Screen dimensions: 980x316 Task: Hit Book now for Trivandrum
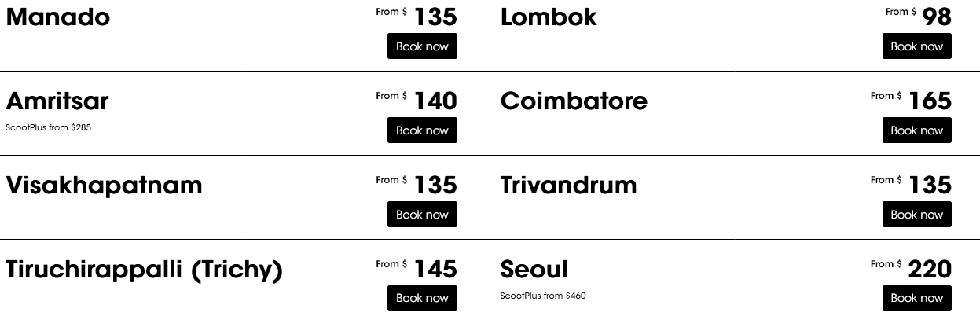pos(916,215)
